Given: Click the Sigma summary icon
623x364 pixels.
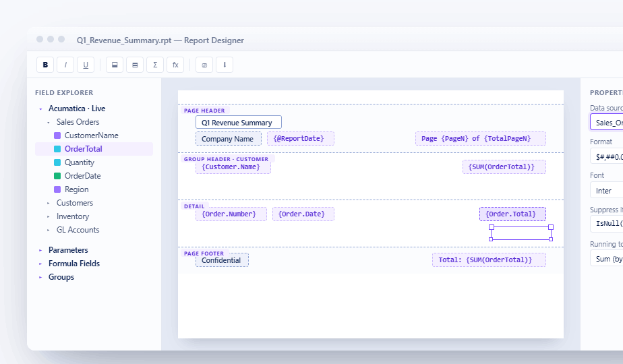Looking at the screenshot, I should [x=155, y=65].
